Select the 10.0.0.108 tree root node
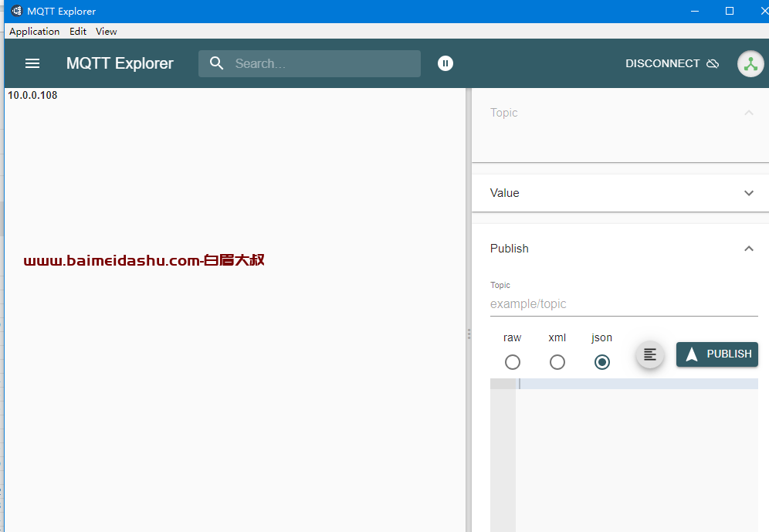The width and height of the screenshot is (769, 532). click(32, 95)
